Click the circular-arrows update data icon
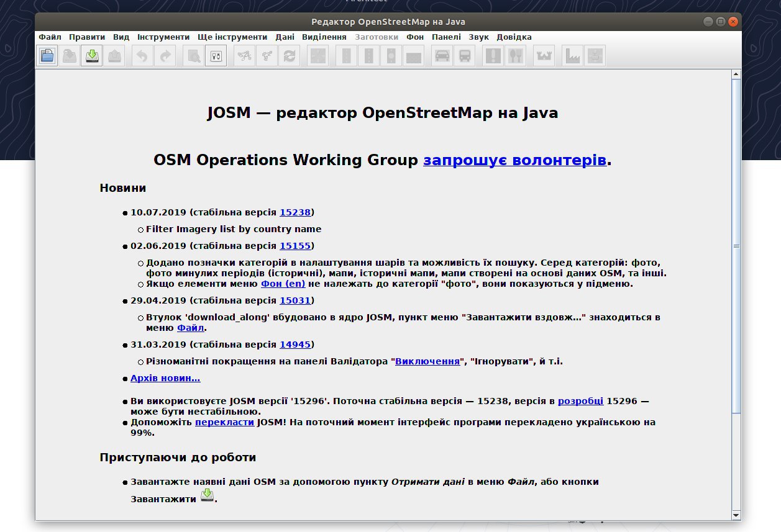 point(290,56)
